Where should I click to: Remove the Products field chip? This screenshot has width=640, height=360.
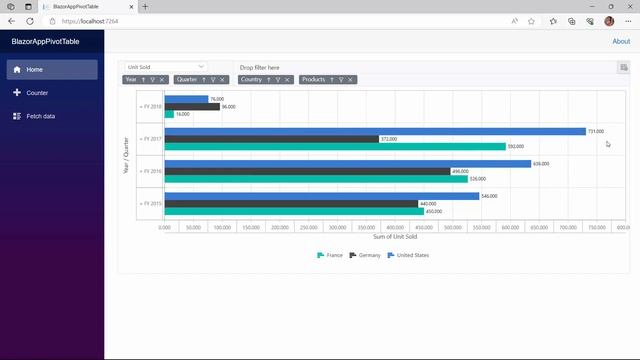click(351, 80)
